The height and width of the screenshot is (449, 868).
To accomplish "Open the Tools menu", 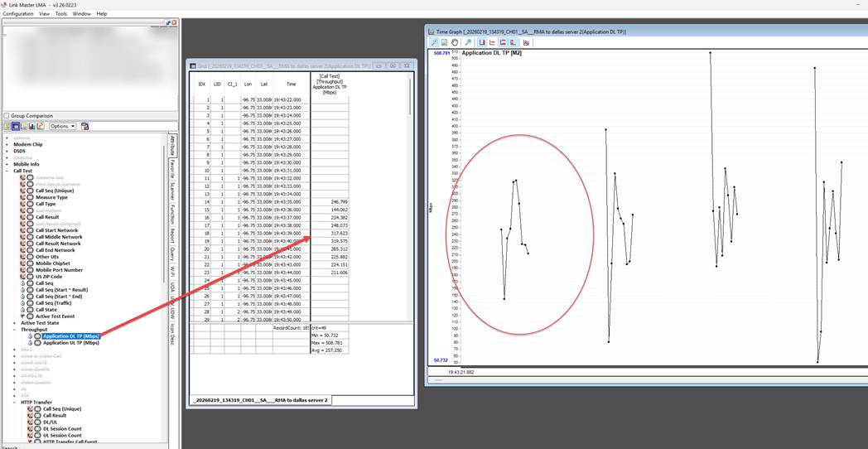I will coord(60,14).
